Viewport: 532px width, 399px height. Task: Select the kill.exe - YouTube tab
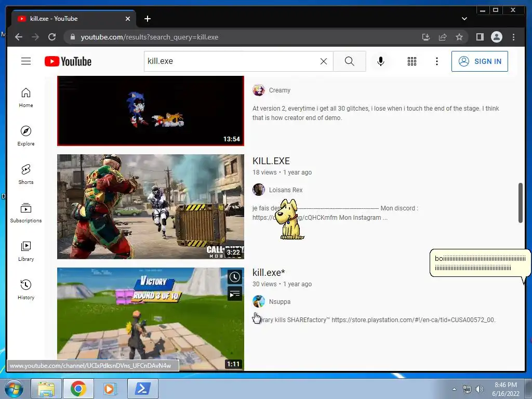click(74, 19)
